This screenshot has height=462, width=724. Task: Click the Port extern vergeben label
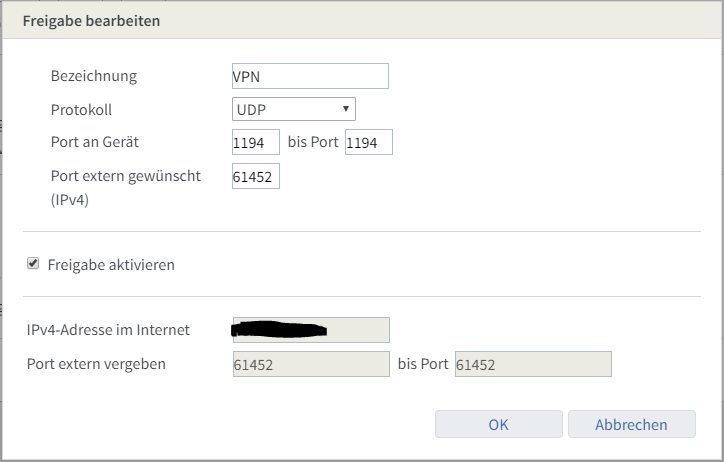click(x=96, y=364)
